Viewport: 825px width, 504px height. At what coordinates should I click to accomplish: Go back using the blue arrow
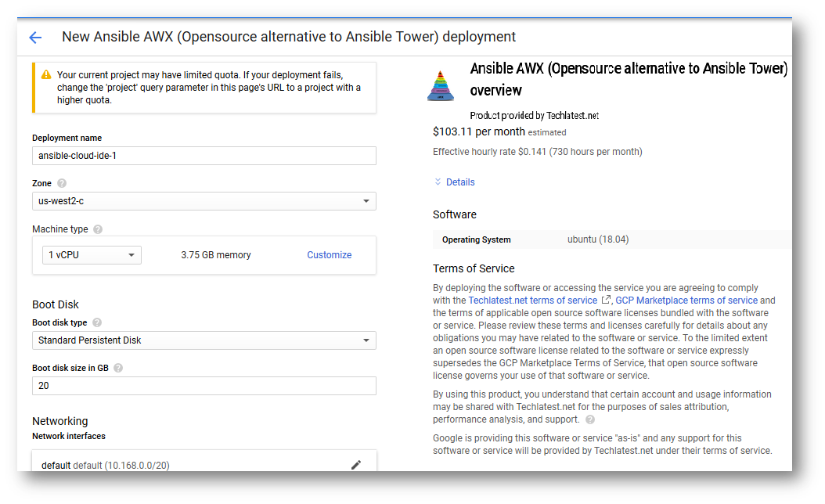35,38
